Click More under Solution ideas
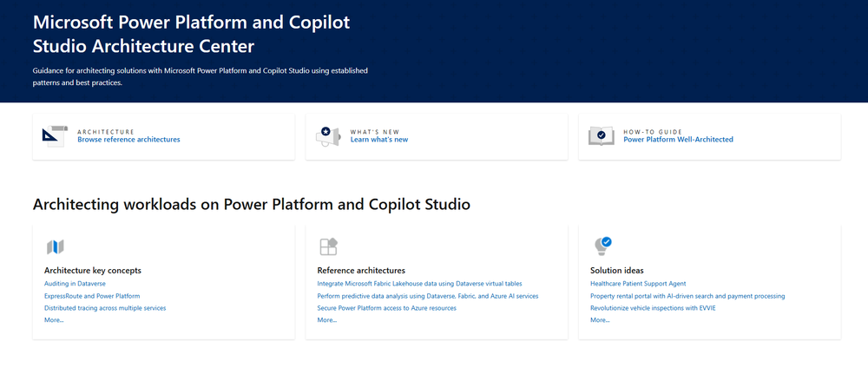The width and height of the screenshot is (868, 381). (x=600, y=320)
